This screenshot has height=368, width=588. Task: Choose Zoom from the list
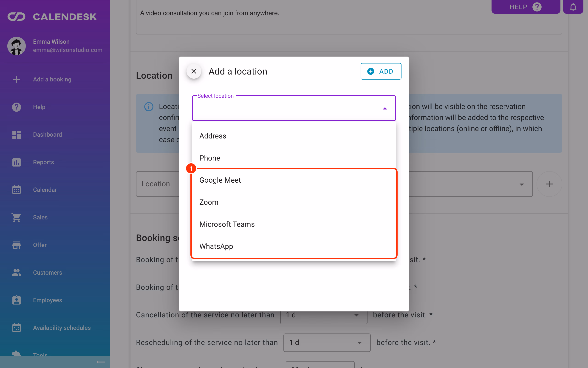[x=294, y=202]
